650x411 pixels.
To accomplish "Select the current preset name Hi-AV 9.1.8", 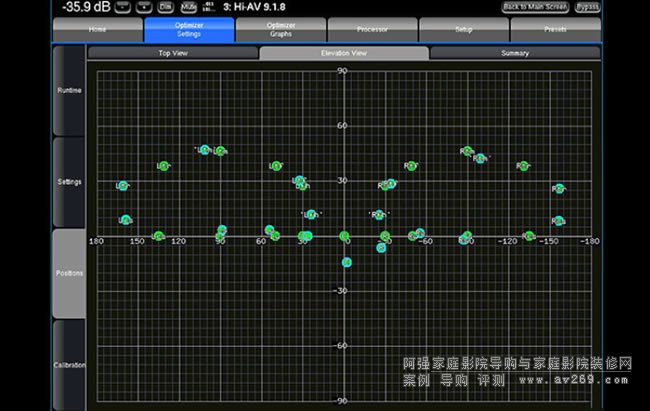I will click(264, 7).
